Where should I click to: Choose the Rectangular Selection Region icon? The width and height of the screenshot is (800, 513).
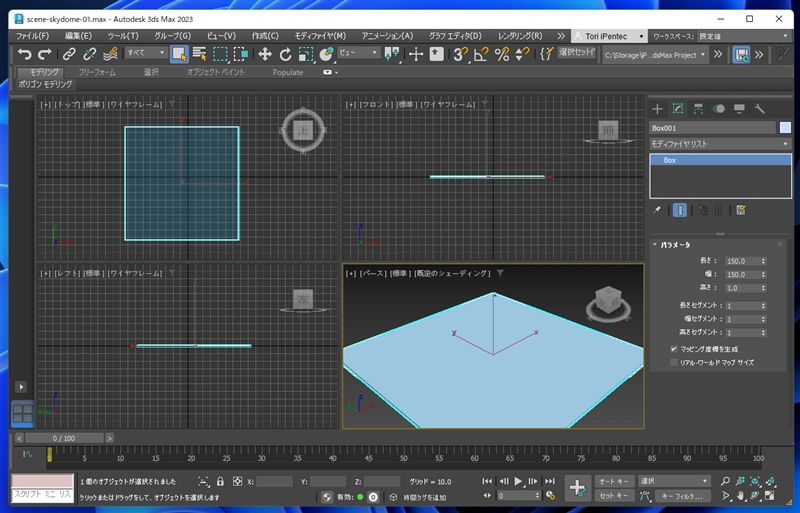(220, 54)
